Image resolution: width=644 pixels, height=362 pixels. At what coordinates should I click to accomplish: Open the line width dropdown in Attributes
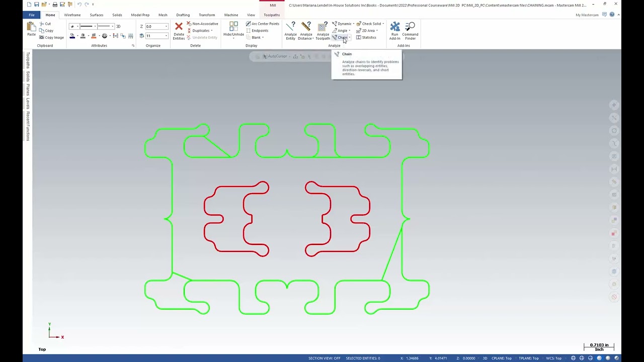click(x=112, y=26)
